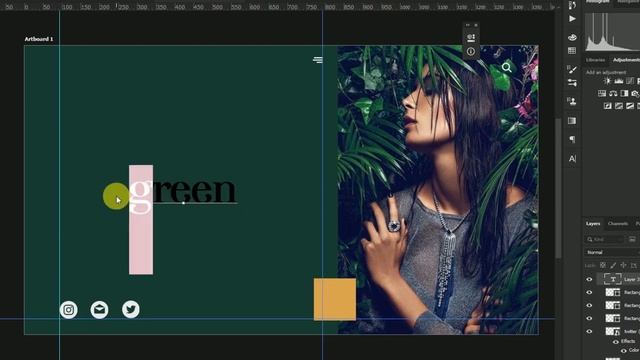Collapse the floating mini panel arrows
This screenshot has height=360, width=640.
coord(468,25)
